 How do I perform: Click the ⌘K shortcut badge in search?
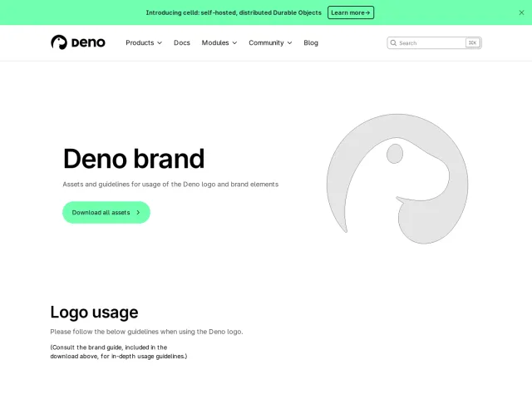click(472, 42)
